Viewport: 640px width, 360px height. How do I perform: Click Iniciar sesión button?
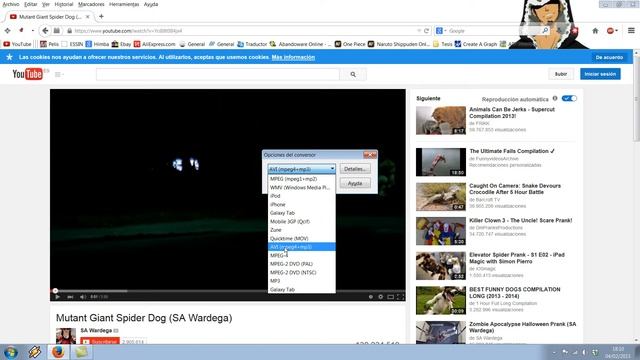pos(600,74)
